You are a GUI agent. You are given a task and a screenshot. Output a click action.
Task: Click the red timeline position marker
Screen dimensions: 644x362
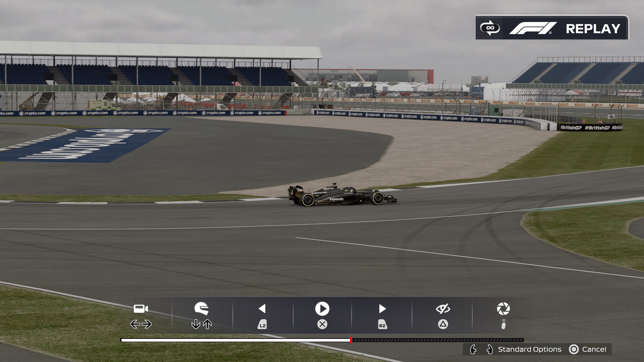(351, 340)
